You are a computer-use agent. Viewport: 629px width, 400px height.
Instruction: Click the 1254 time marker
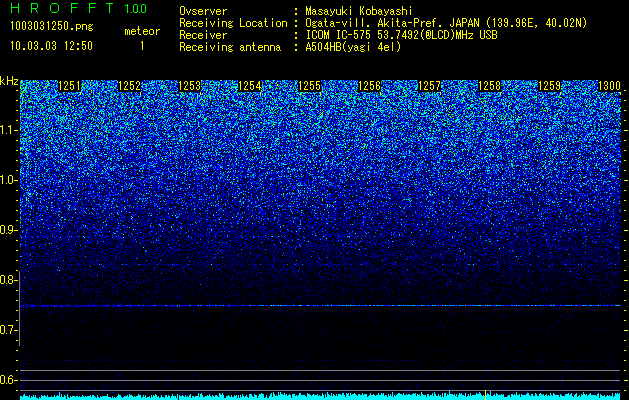[250, 86]
